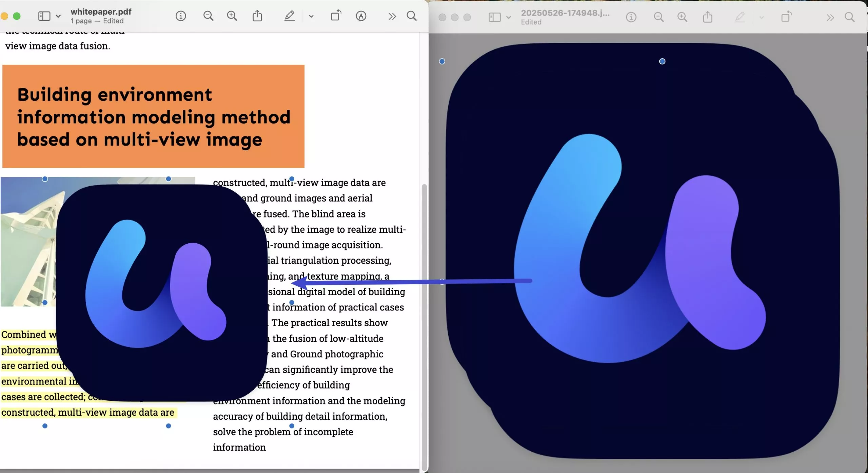
Task: Zoom out in whitepaper.pdf window
Action: (208, 16)
